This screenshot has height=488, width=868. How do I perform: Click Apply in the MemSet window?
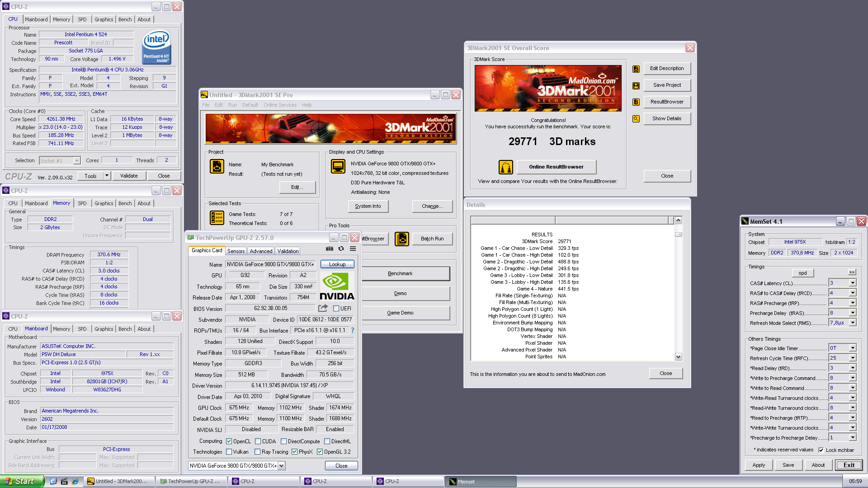758,465
